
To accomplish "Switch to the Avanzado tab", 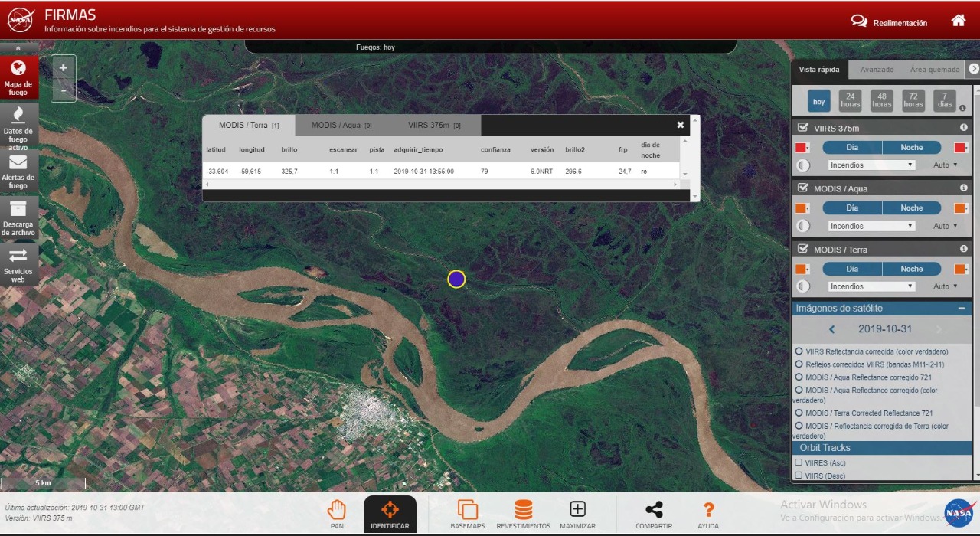I will click(877, 70).
